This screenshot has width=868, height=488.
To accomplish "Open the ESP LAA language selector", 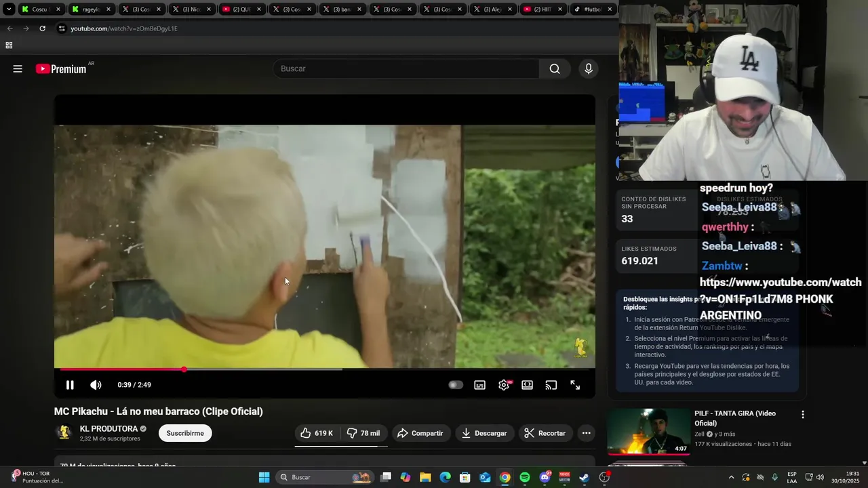I will pyautogui.click(x=792, y=477).
